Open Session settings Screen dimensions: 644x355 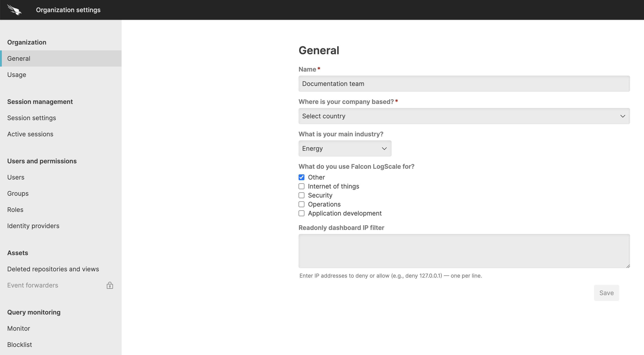pyautogui.click(x=32, y=118)
